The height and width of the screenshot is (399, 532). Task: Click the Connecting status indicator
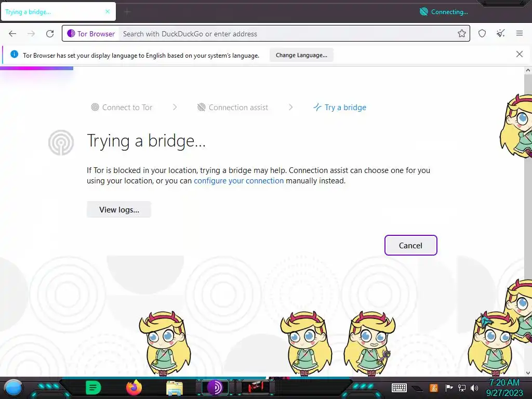(444, 12)
